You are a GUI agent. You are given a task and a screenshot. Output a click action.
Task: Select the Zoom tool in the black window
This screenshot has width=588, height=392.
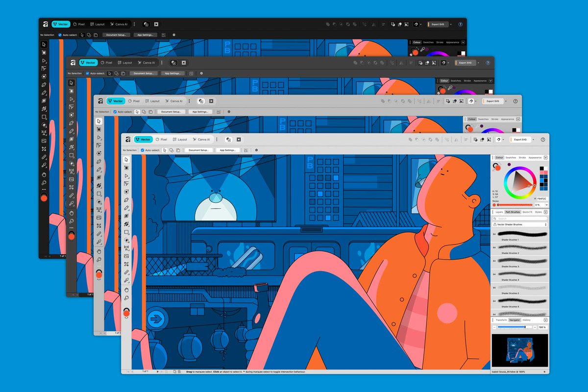[x=44, y=182]
